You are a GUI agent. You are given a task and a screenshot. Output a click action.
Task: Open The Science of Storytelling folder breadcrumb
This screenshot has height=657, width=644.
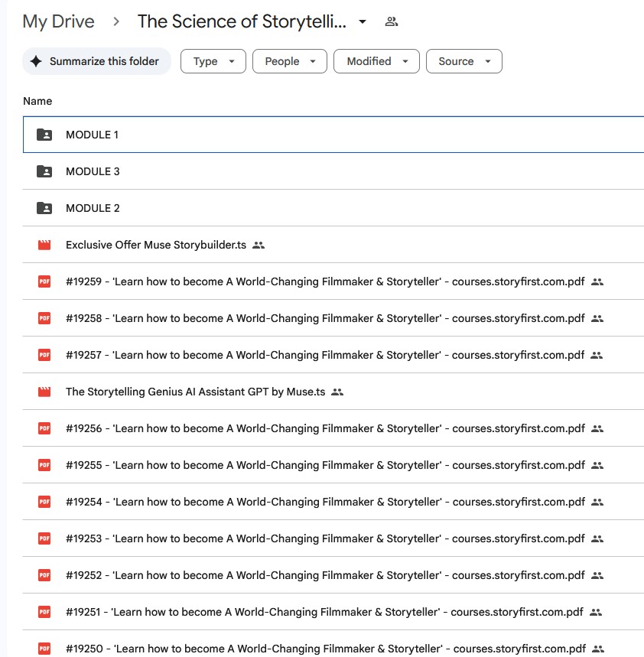242,21
